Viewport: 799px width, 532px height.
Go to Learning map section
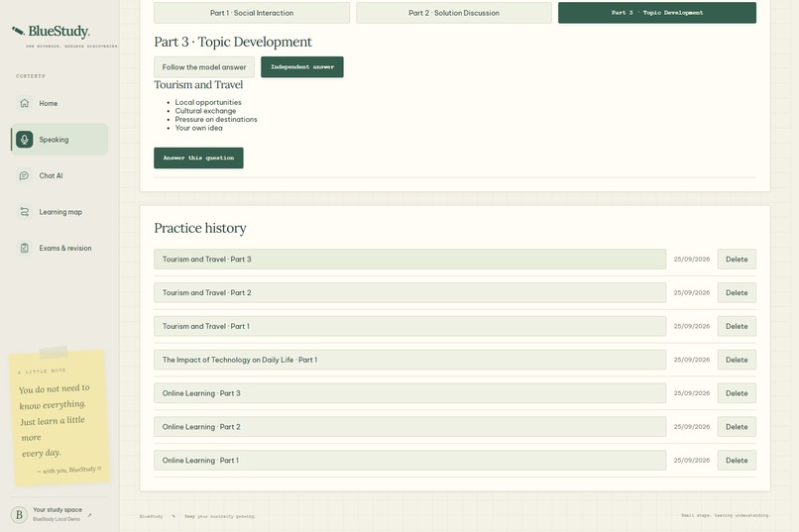59,212
